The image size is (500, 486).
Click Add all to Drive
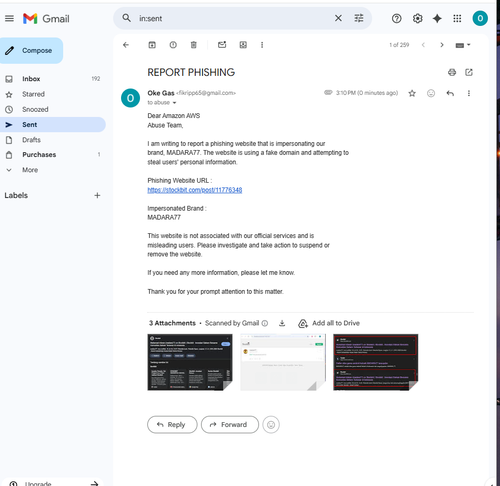click(x=329, y=323)
